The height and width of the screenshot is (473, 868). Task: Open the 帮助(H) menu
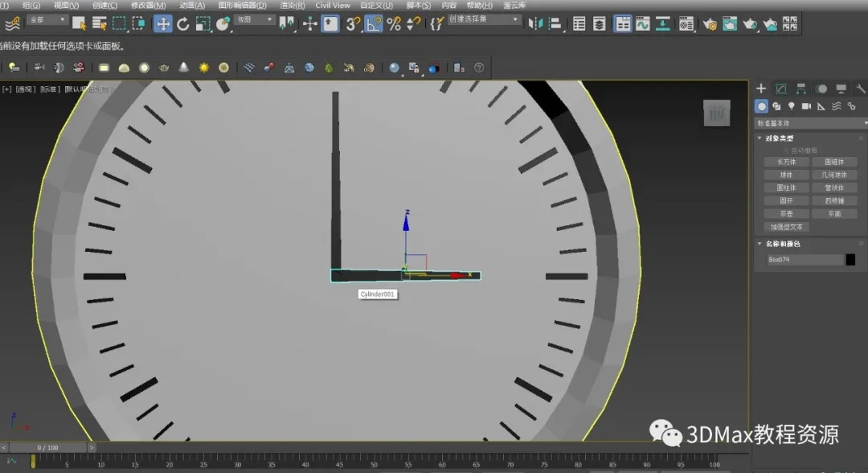(479, 5)
